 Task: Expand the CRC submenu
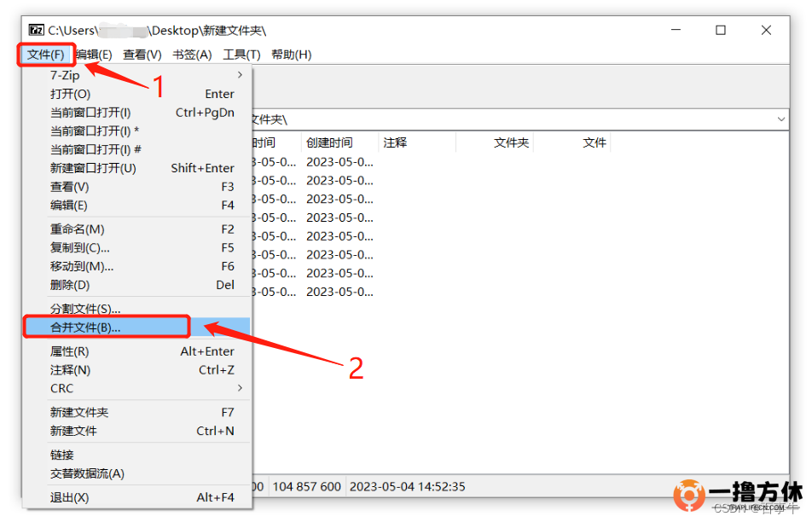[x=240, y=388]
